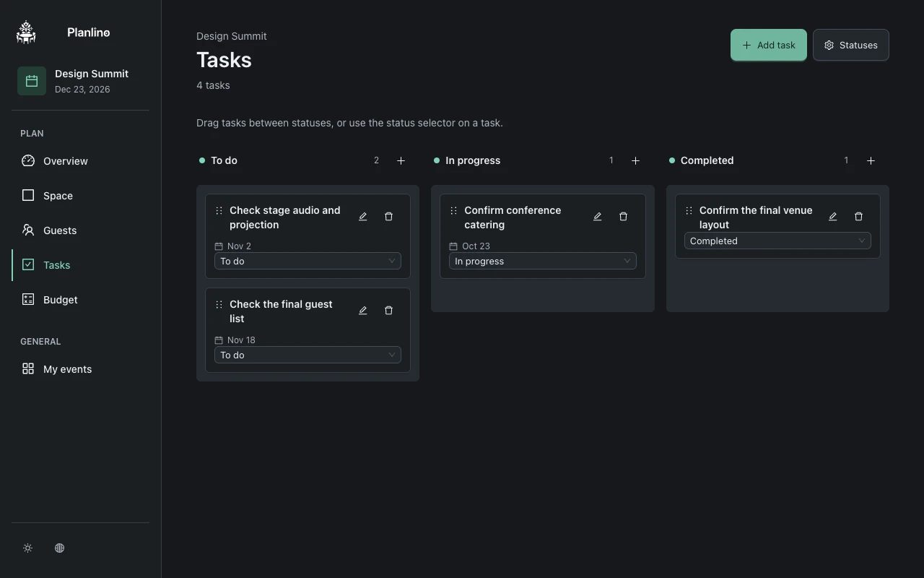The width and height of the screenshot is (924, 578).
Task: Grab drag handle of 'Check stage audio' card
Action: tap(219, 211)
